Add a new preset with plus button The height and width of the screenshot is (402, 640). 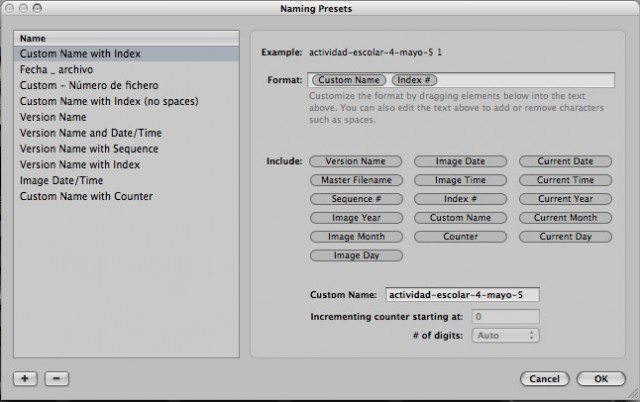pos(25,378)
